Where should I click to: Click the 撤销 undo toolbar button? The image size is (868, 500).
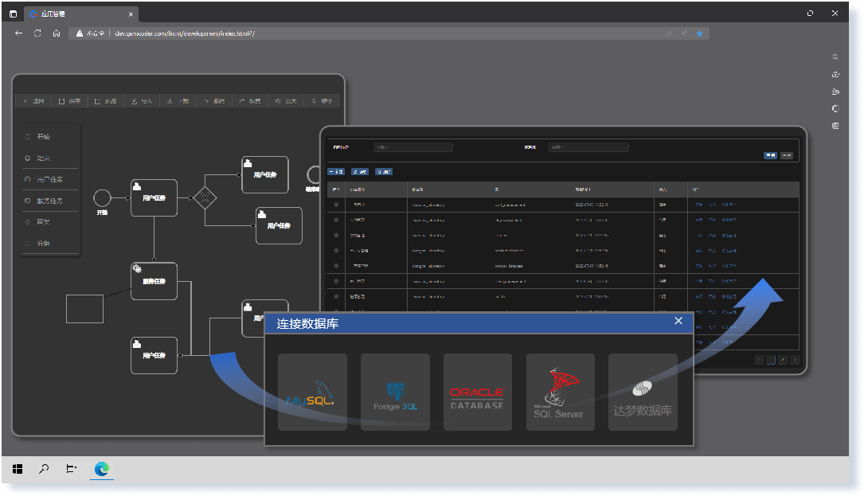click(214, 101)
